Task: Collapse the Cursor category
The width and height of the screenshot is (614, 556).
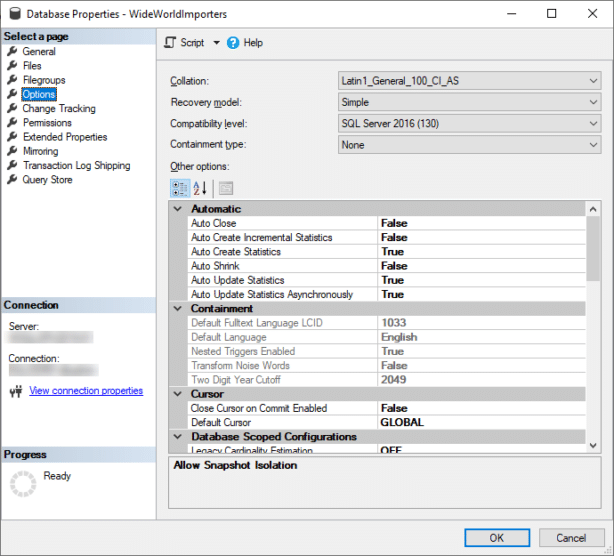Action: (178, 394)
